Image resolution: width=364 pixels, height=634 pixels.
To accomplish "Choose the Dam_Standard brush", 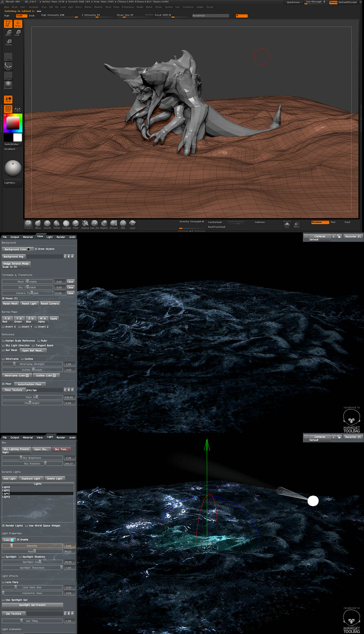I will [x=95, y=224].
